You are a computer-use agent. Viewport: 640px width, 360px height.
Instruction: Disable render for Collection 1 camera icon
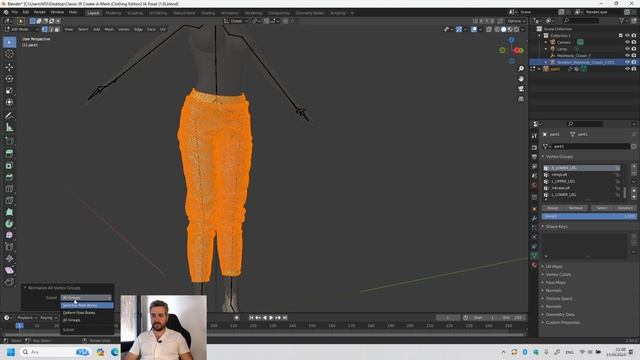coord(634,36)
